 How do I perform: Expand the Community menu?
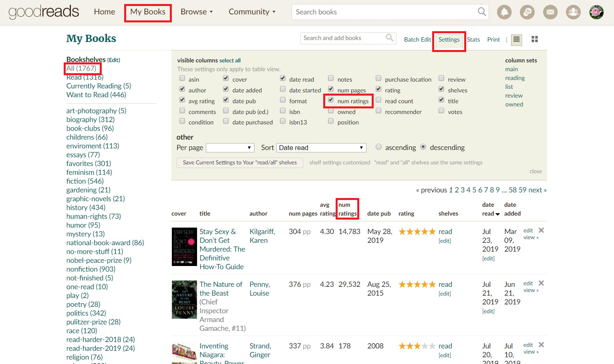(252, 12)
